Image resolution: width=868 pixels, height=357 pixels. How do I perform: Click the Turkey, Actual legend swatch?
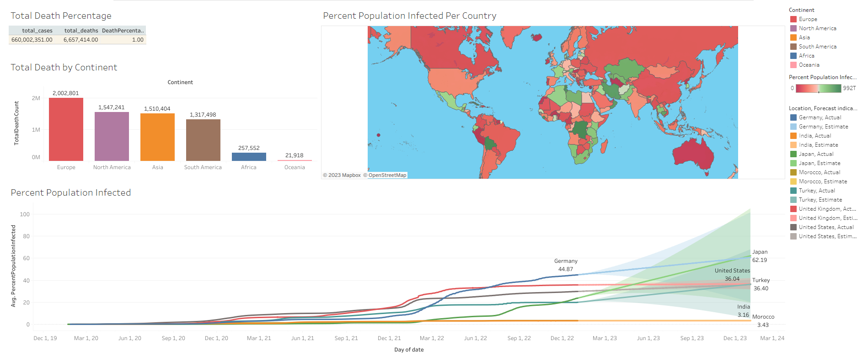point(793,191)
